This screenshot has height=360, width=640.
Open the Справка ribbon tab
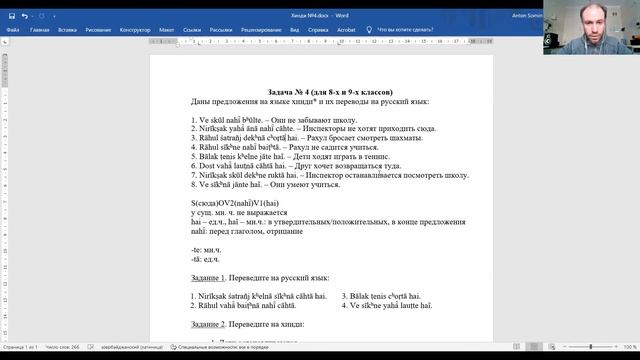click(318, 30)
